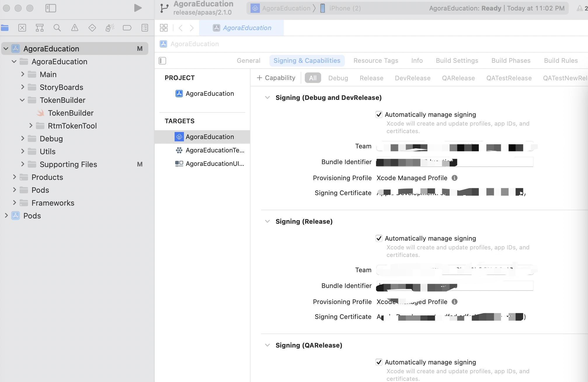
Task: Open the breakpoint navigator icon
Action: click(127, 28)
